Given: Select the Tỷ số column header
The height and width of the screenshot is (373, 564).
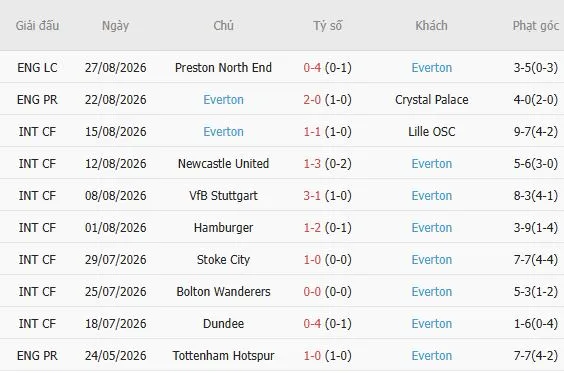Looking at the screenshot, I should tap(327, 26).
